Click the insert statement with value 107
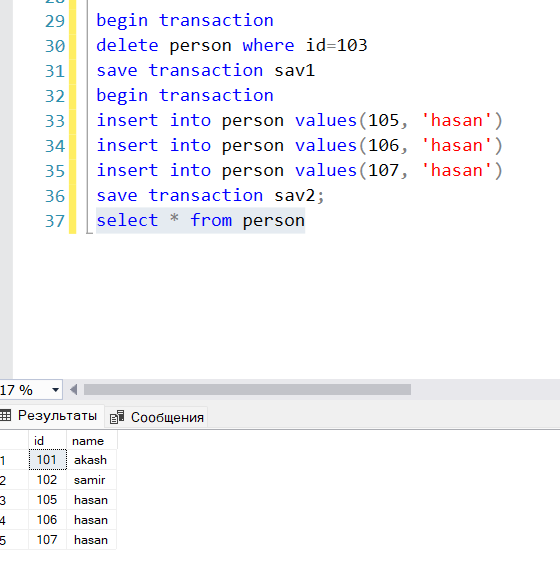 299,170
